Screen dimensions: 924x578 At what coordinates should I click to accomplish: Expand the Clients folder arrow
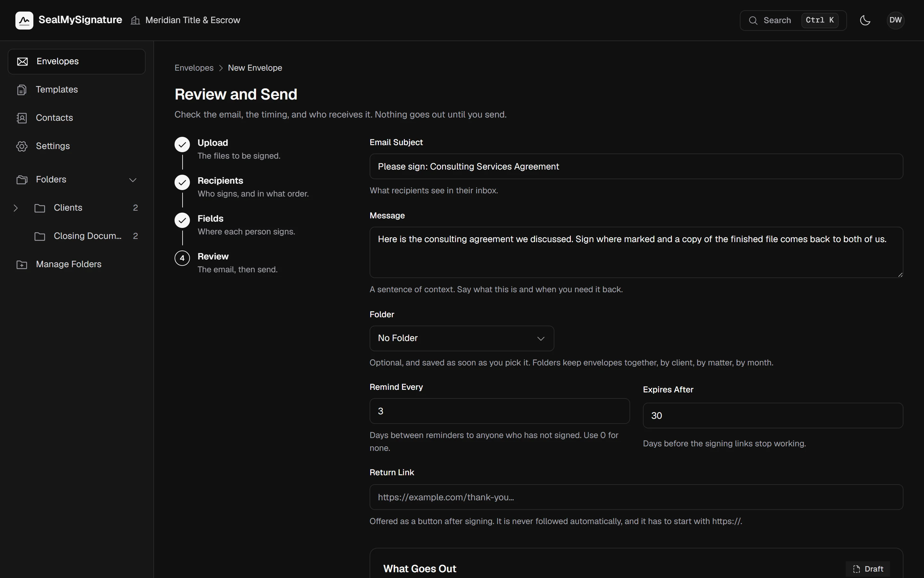click(16, 208)
